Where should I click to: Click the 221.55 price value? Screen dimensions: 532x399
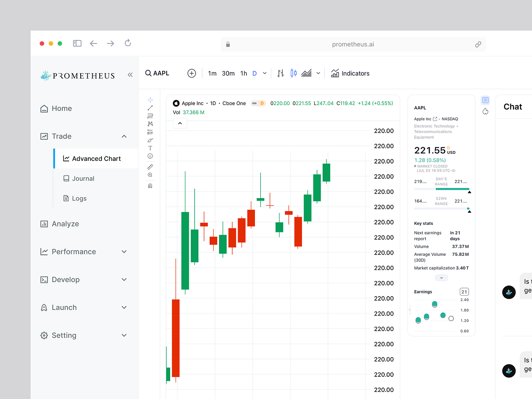pos(430,150)
